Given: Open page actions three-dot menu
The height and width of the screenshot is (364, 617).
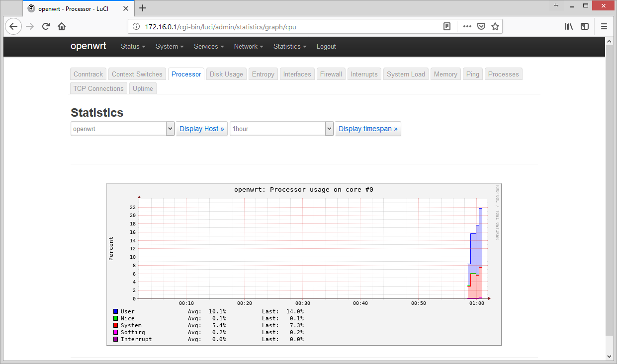Looking at the screenshot, I should [x=467, y=26].
